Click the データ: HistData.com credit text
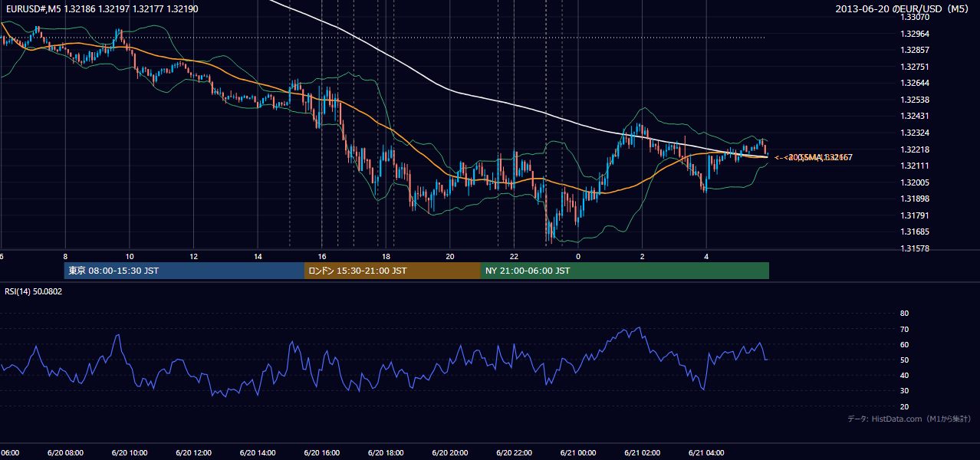The width and height of the screenshot is (980, 460). (x=909, y=419)
